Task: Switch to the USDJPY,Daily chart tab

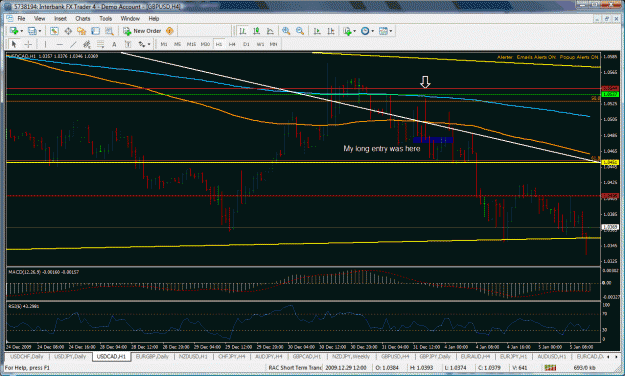Action: (x=70, y=356)
